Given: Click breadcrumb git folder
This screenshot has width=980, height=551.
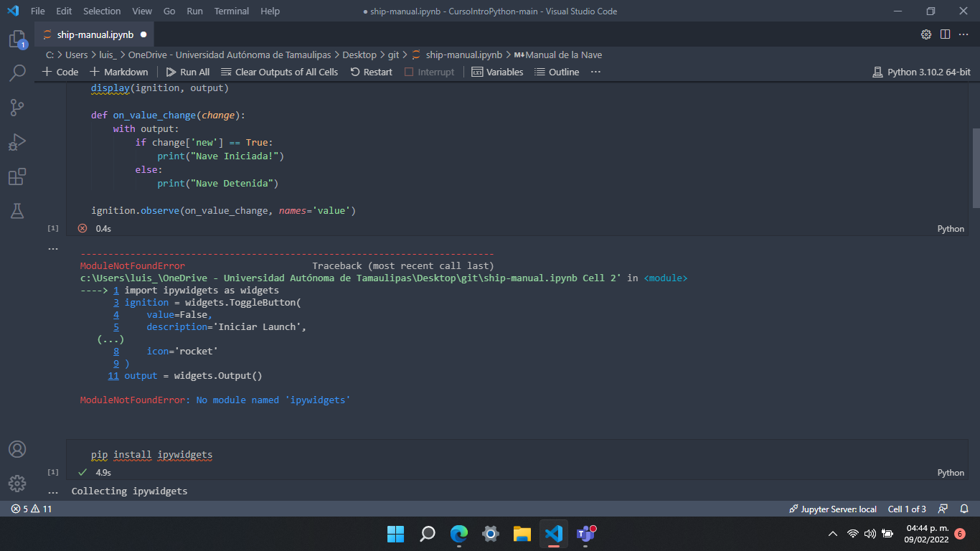Looking at the screenshot, I should tap(393, 55).
